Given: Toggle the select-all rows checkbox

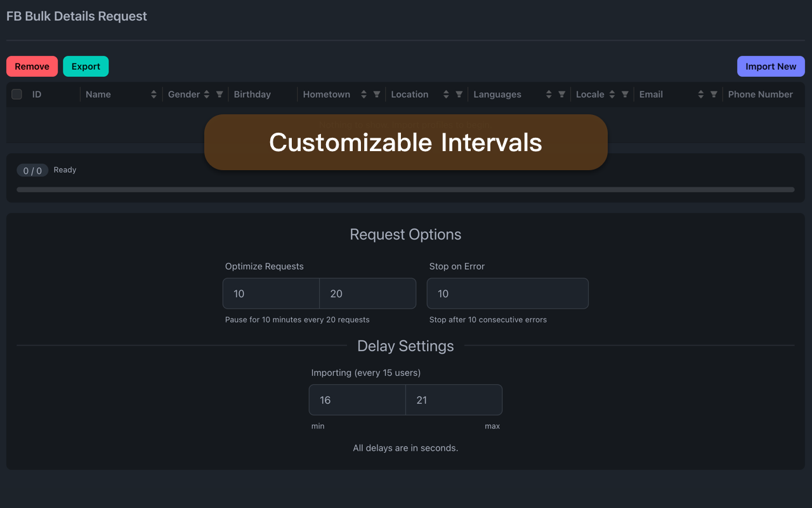Looking at the screenshot, I should click(17, 95).
